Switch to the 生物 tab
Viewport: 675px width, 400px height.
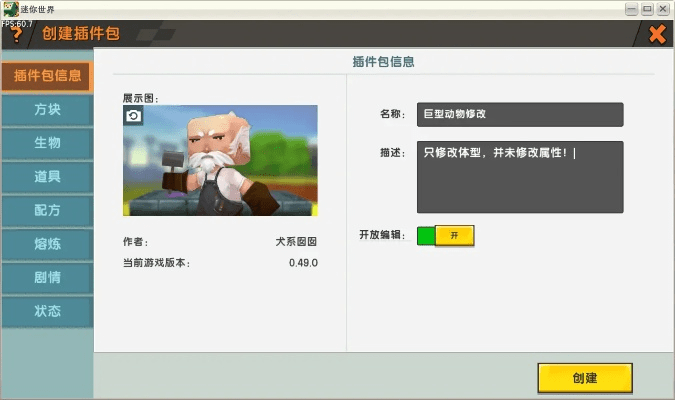click(x=47, y=143)
